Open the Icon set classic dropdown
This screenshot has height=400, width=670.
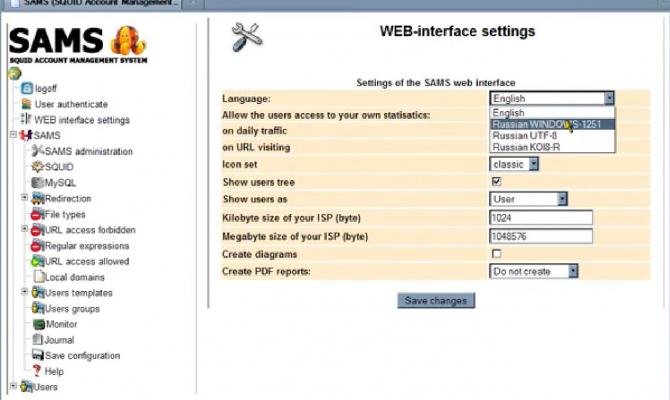tap(514, 164)
